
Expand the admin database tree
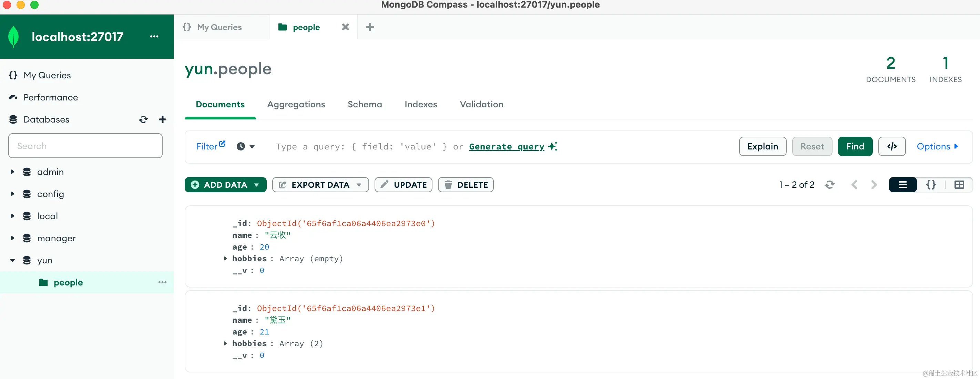point(12,172)
